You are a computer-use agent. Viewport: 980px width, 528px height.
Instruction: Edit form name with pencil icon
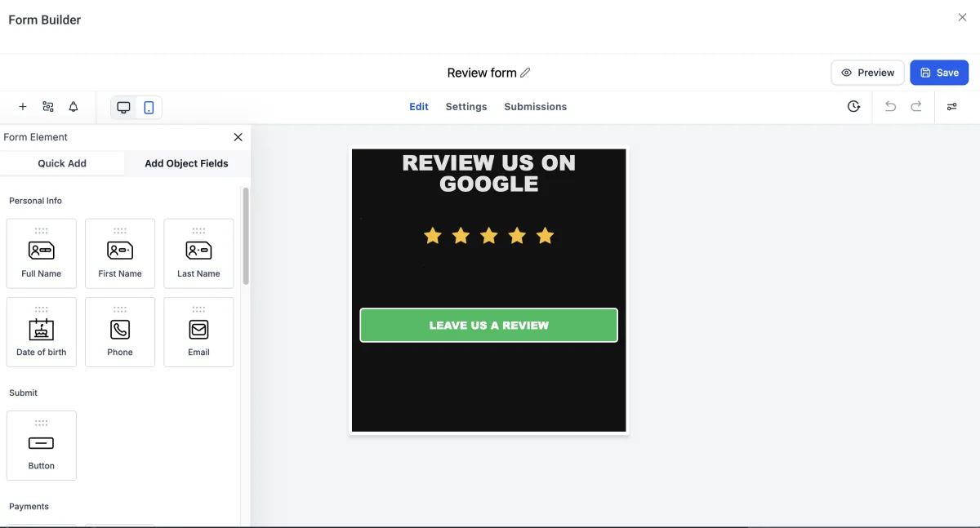tap(525, 73)
